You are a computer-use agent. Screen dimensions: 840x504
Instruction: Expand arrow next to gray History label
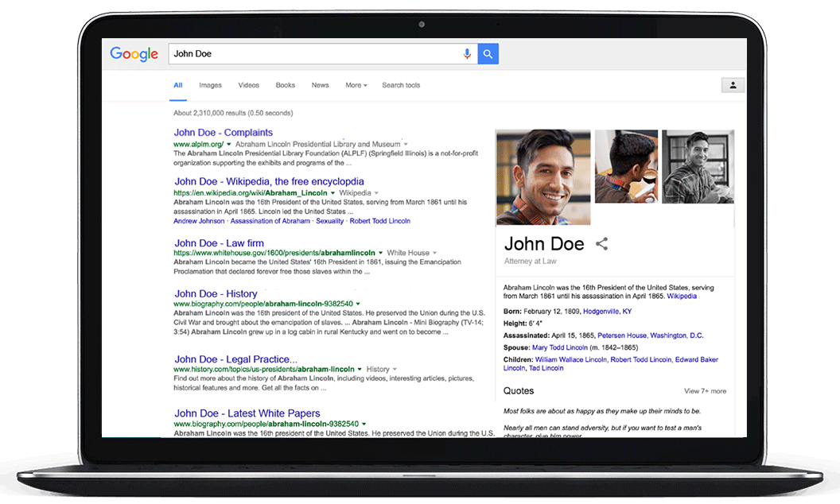[395, 369]
